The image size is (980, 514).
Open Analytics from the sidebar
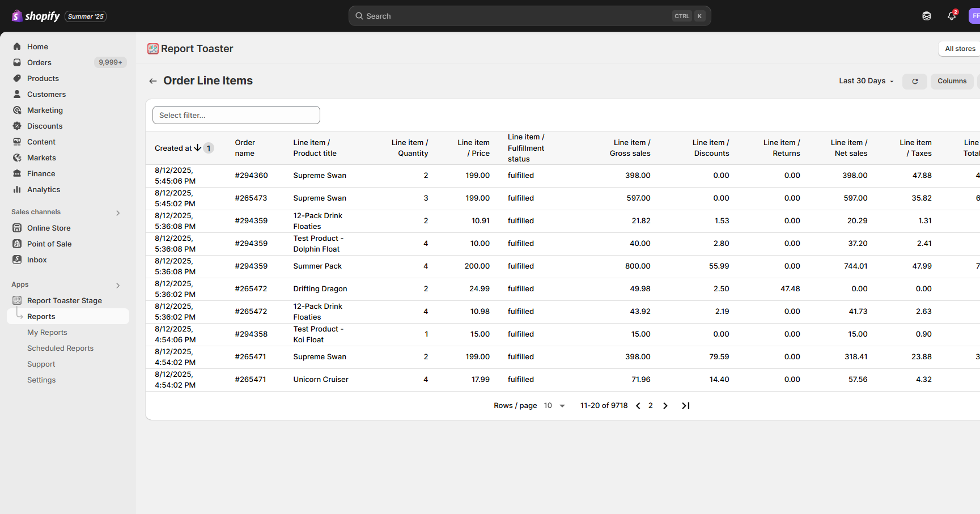(x=43, y=189)
